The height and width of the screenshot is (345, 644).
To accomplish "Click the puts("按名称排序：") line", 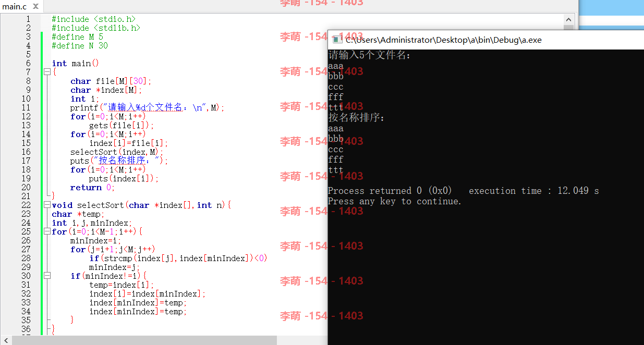I will tap(119, 161).
